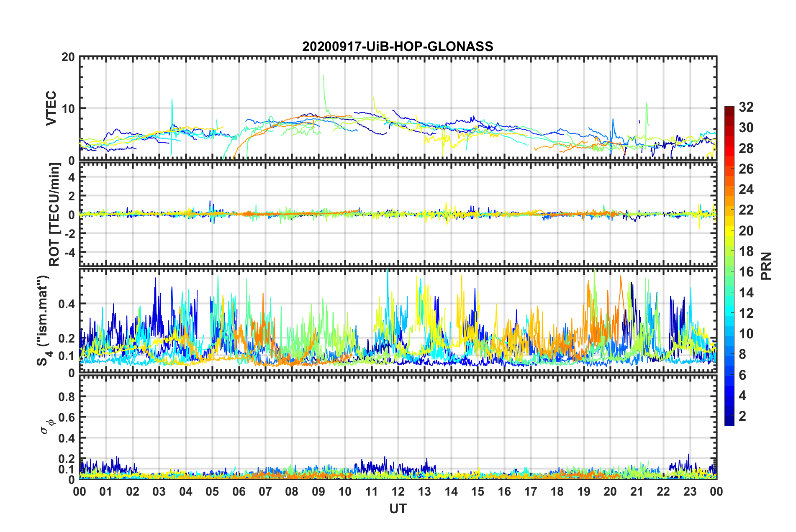The width and height of the screenshot is (796, 532).
Task: Select colorbar tick label 26
Action: click(x=746, y=169)
